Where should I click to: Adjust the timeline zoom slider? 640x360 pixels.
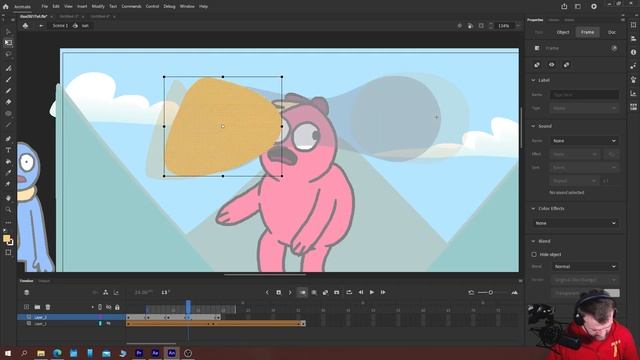[491, 292]
